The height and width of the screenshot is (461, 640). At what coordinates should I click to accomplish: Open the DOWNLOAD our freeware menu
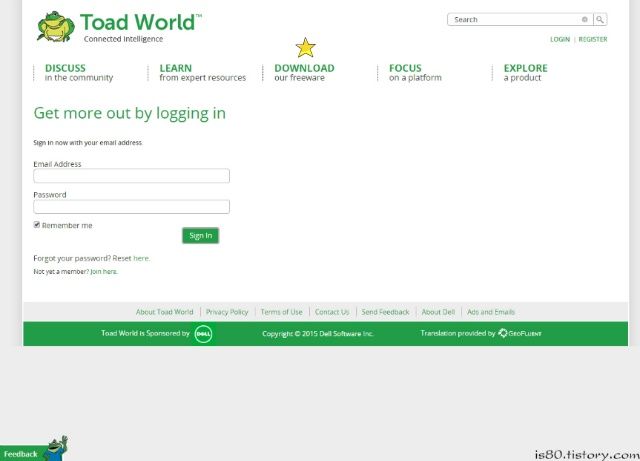click(x=304, y=73)
